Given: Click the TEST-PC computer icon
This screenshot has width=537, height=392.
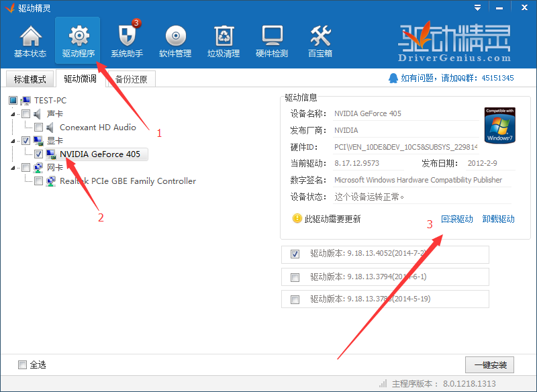Looking at the screenshot, I should click(26, 100).
